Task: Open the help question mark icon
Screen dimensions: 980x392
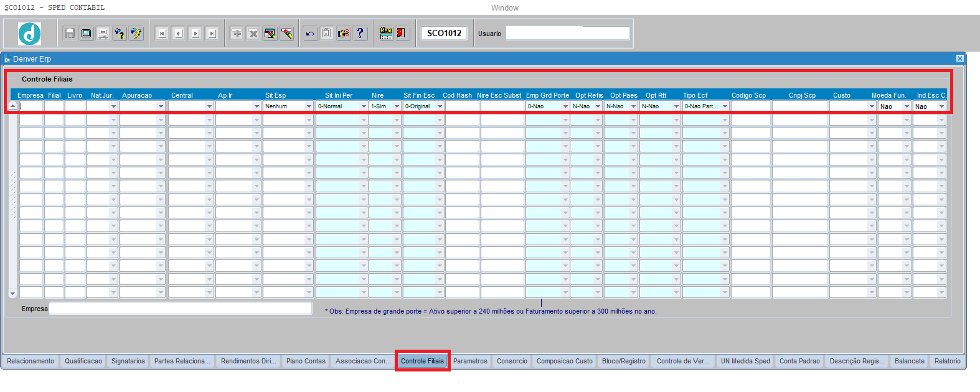Action: [360, 34]
